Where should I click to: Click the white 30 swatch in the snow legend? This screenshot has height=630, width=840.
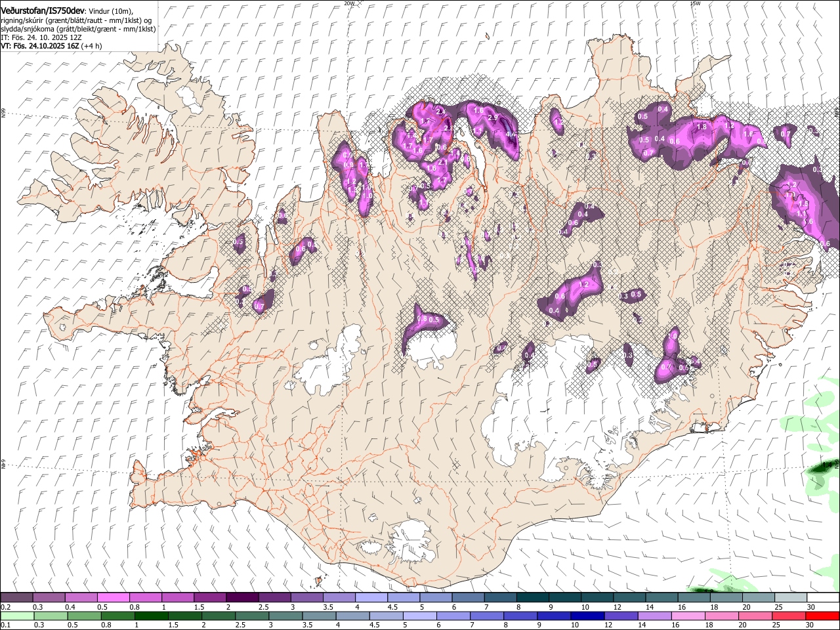[824, 598]
